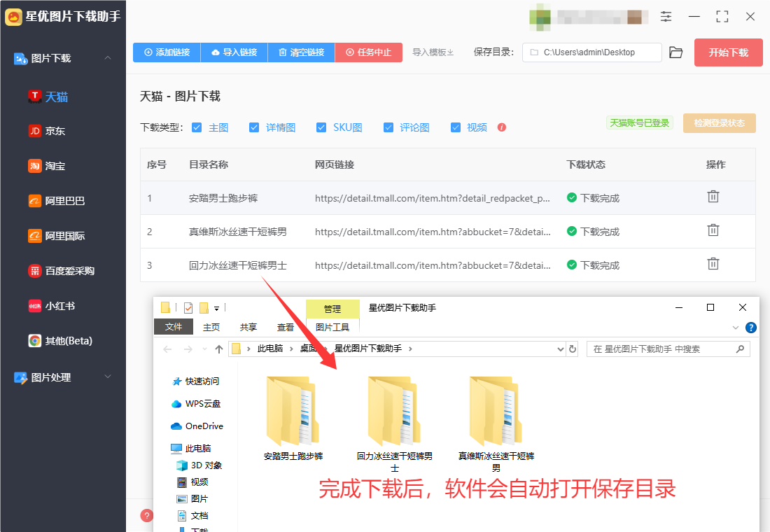The image size is (770, 532).
Task: Select the 安踏男士跑步裤 folder
Action: coord(293,419)
